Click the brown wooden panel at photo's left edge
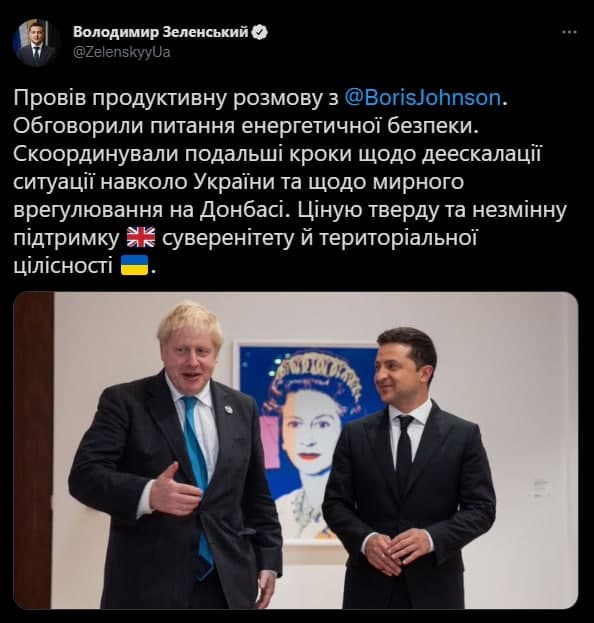Screen dimensions: 594x623 [x=33, y=450]
